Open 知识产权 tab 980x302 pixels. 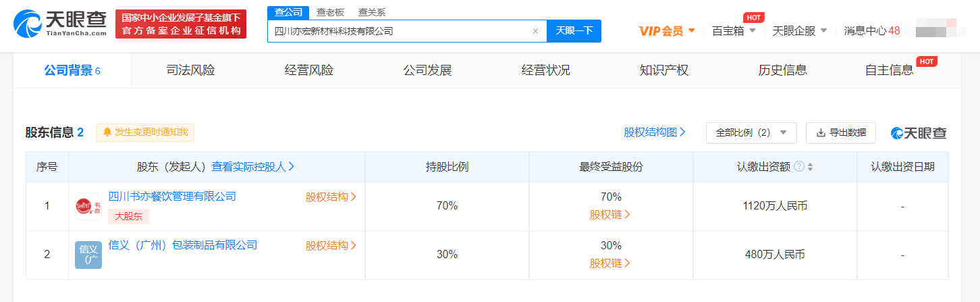[x=664, y=70]
